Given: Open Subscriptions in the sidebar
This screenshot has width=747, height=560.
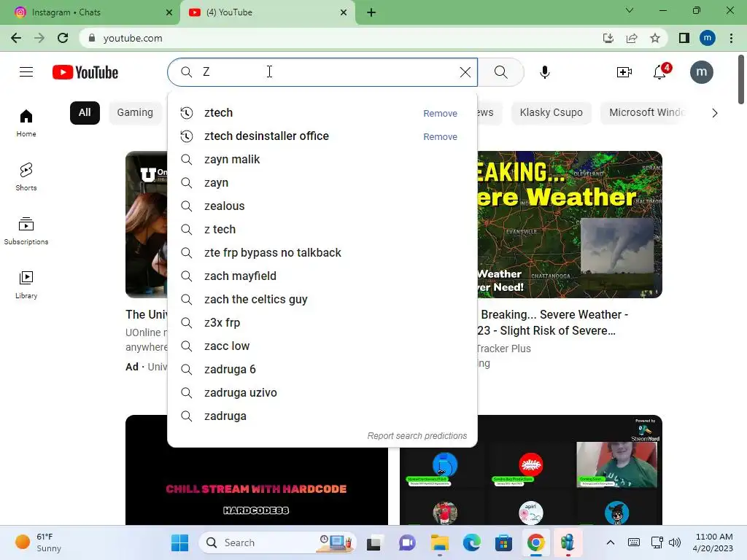Looking at the screenshot, I should (26, 231).
